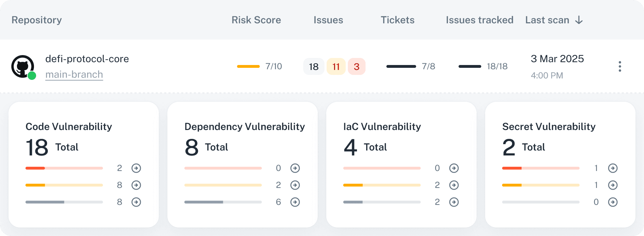Click the yellow 11 issues badge

click(336, 66)
